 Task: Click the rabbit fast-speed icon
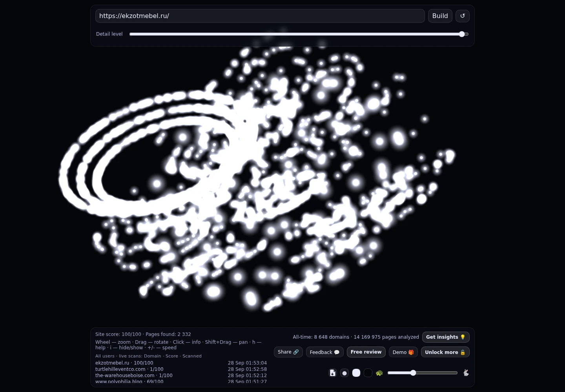(466, 373)
